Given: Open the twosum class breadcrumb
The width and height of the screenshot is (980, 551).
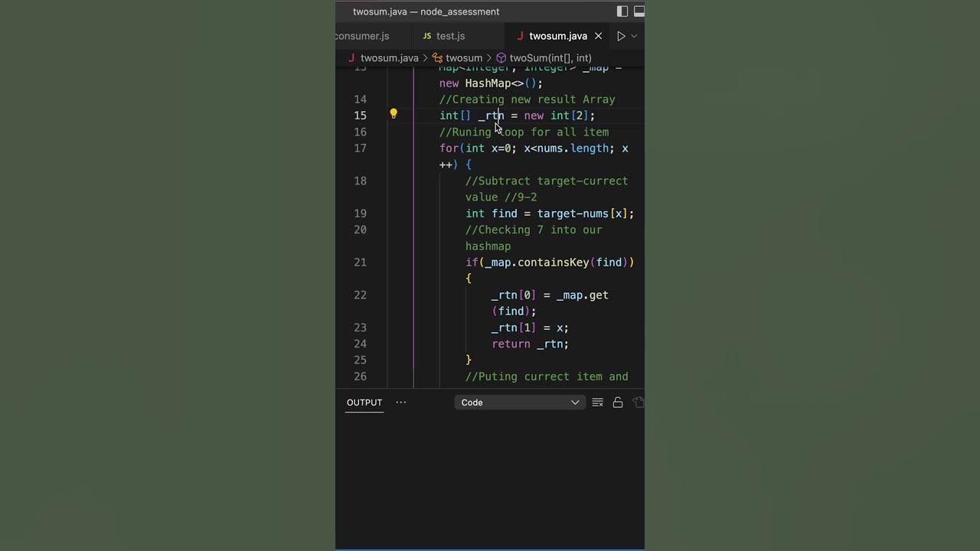Looking at the screenshot, I should pyautogui.click(x=464, y=58).
